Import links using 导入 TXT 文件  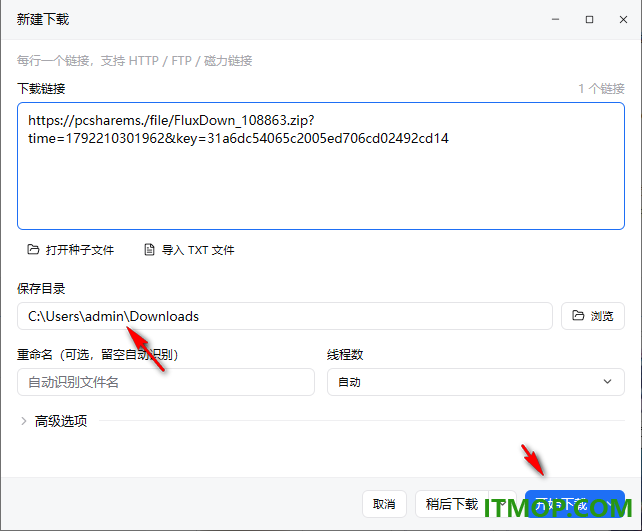[190, 250]
